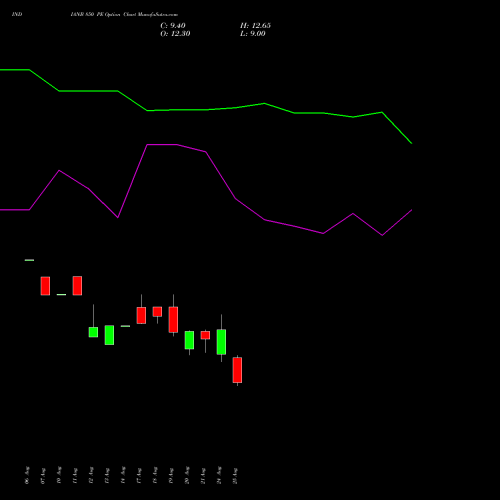Click the close value C: 9.40
Screen dimensions: 500x500
173,26
